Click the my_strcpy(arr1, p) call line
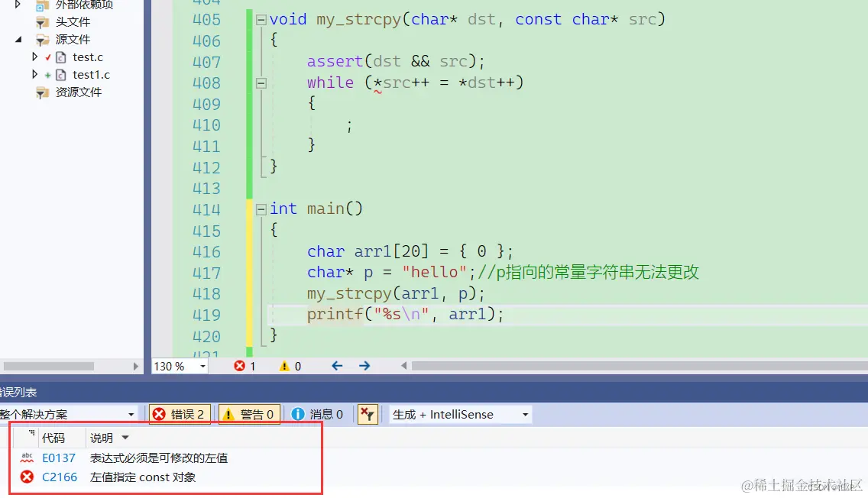 396,293
